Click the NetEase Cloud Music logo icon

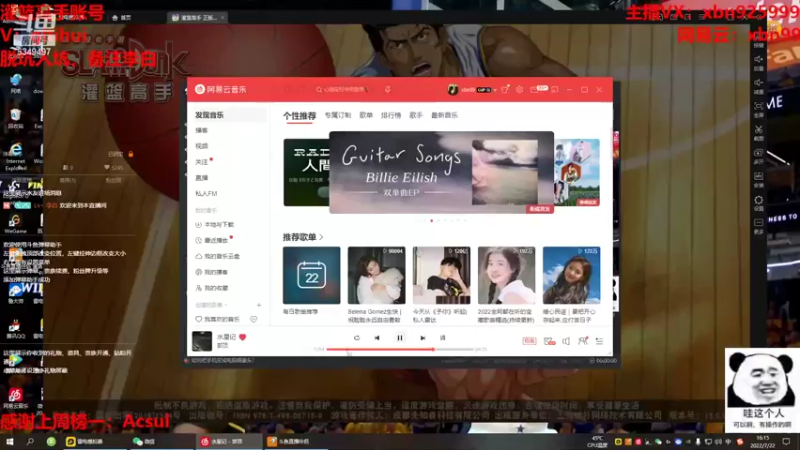(x=200, y=89)
